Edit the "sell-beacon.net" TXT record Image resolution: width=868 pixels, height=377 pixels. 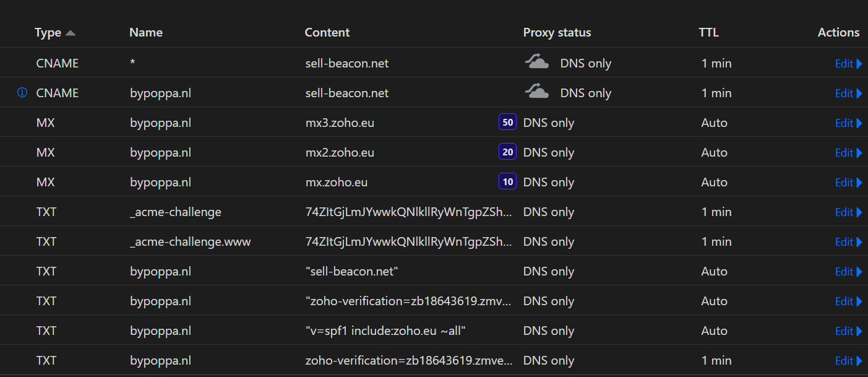(848, 271)
